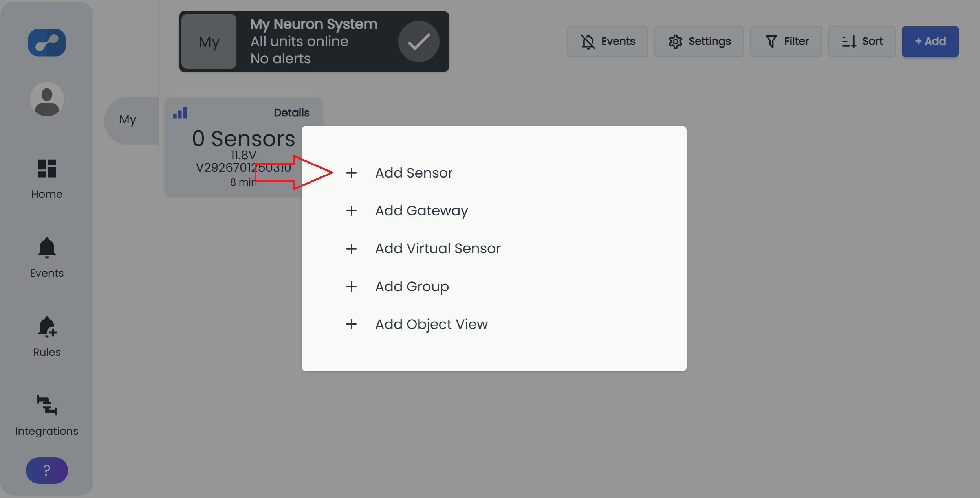The height and width of the screenshot is (498, 980).
Task: Click the system status checkmark icon
Action: click(x=419, y=41)
